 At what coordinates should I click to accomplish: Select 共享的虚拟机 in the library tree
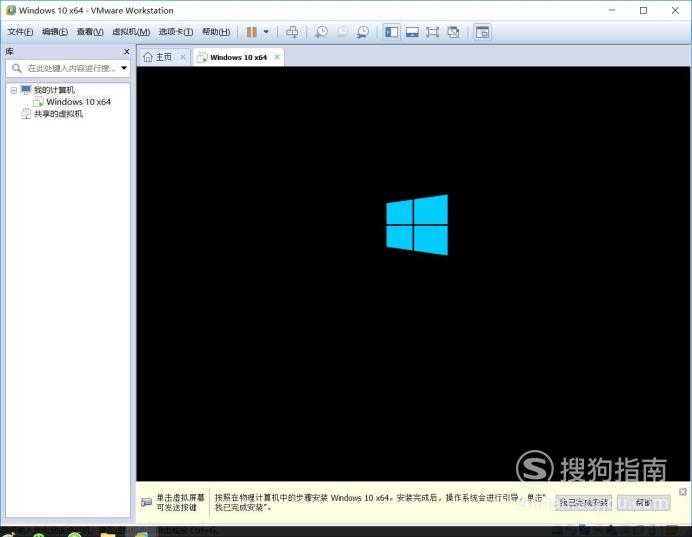[x=58, y=114]
